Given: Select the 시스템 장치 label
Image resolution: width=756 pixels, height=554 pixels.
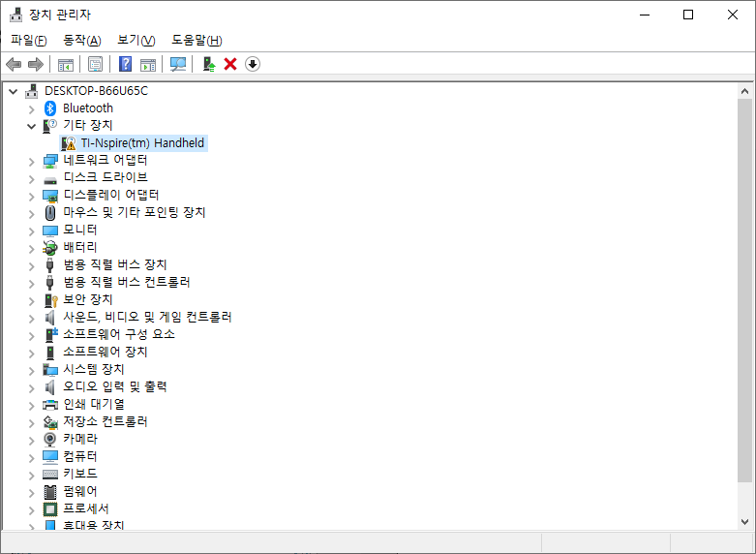Looking at the screenshot, I should tap(94, 369).
